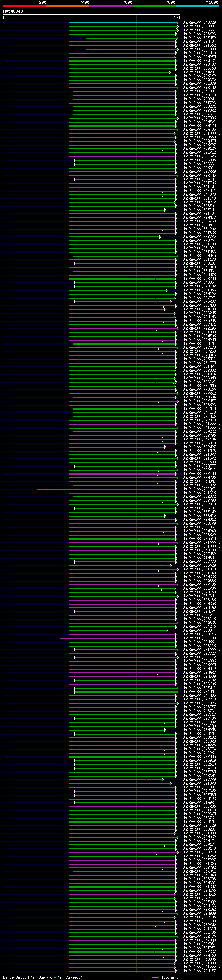Click the green 80% identity legend segment
Screen dimensions: 222x980
click(154, 6)
